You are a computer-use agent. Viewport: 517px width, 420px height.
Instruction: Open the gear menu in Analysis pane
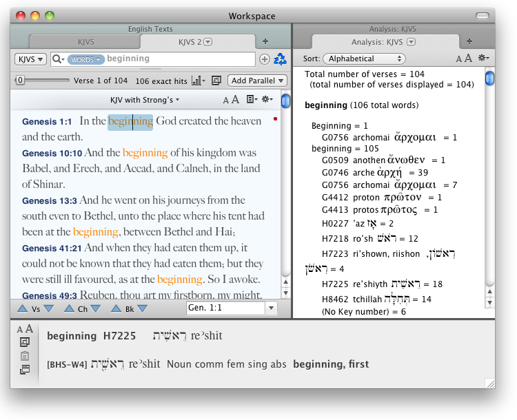click(483, 59)
